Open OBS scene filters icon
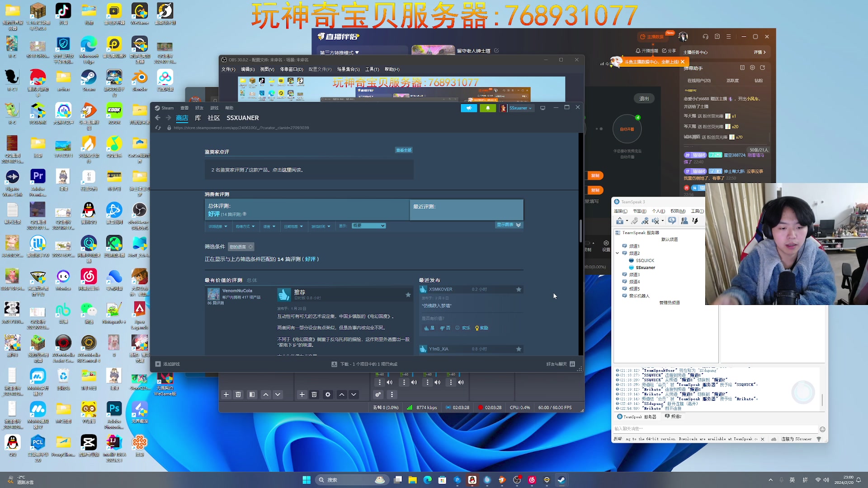Viewport: 868px width, 488px height. coord(252,394)
